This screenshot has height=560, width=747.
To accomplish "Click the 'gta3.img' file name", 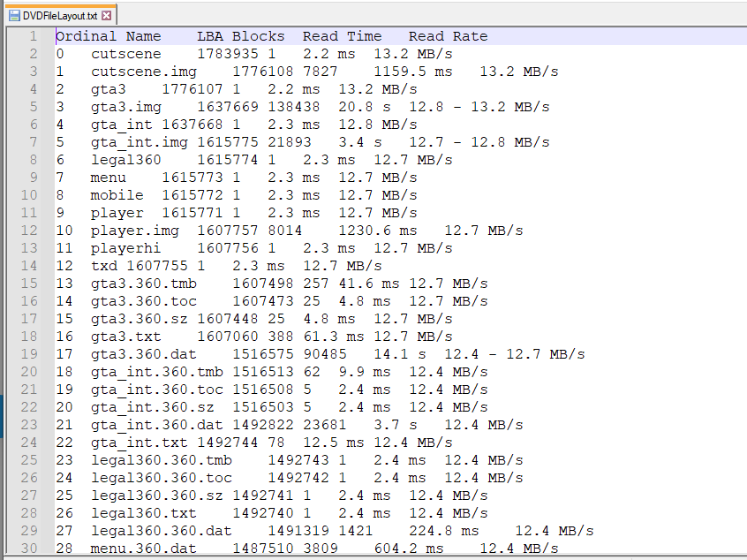I will coord(126,107).
